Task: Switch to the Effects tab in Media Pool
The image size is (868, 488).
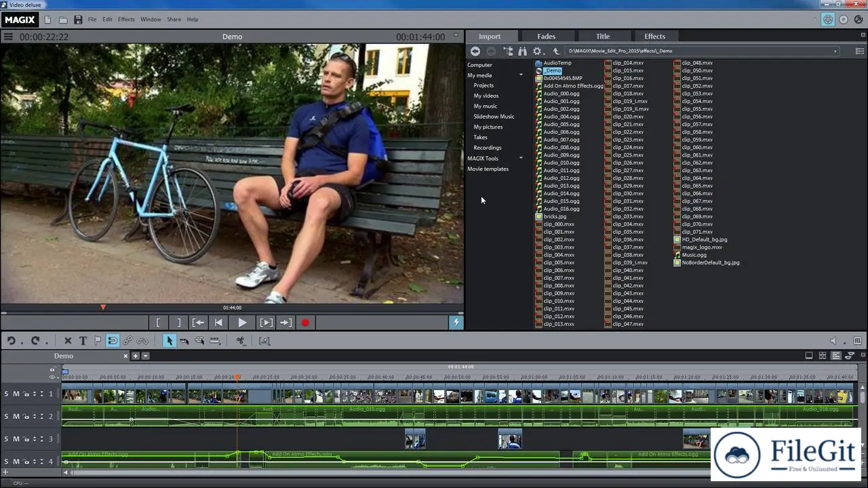Action: [x=654, y=37]
